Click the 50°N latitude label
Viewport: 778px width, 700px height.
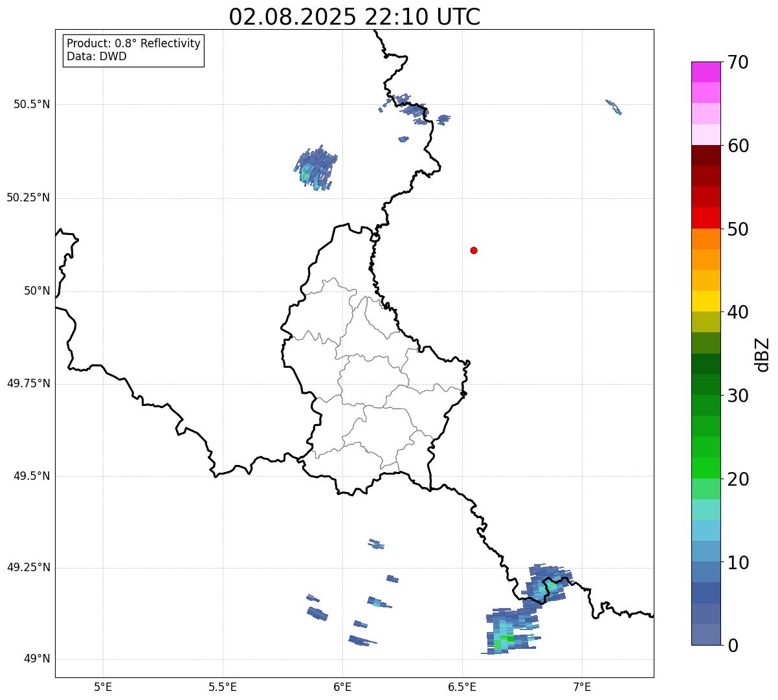(x=37, y=291)
